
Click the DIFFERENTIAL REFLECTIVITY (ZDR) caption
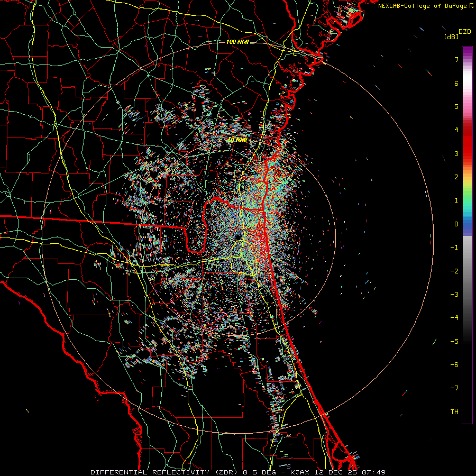tap(165, 472)
